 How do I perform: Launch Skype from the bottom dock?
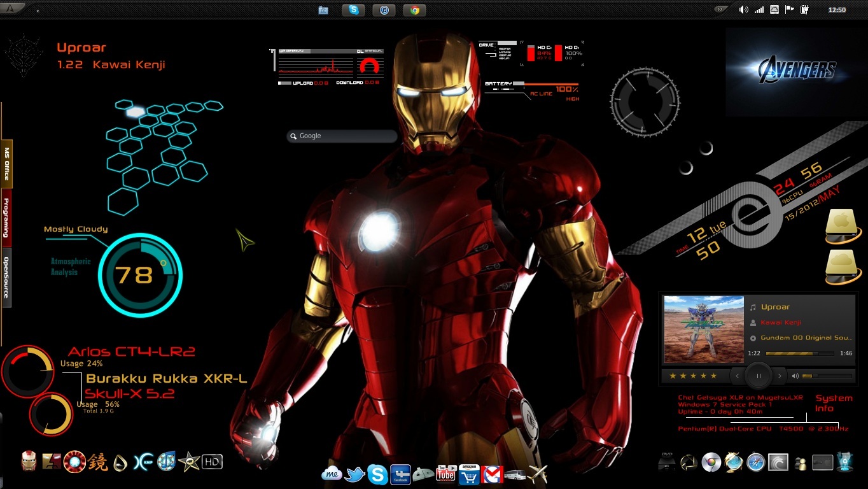point(377,474)
